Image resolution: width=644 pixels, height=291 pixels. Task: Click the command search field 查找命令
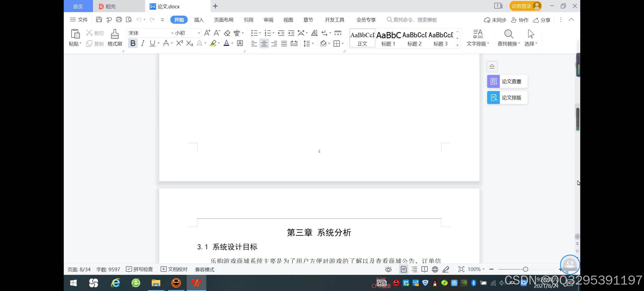tap(412, 20)
